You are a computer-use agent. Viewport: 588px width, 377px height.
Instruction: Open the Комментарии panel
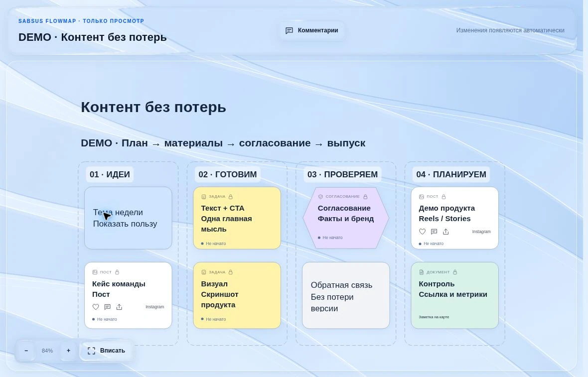pos(311,30)
